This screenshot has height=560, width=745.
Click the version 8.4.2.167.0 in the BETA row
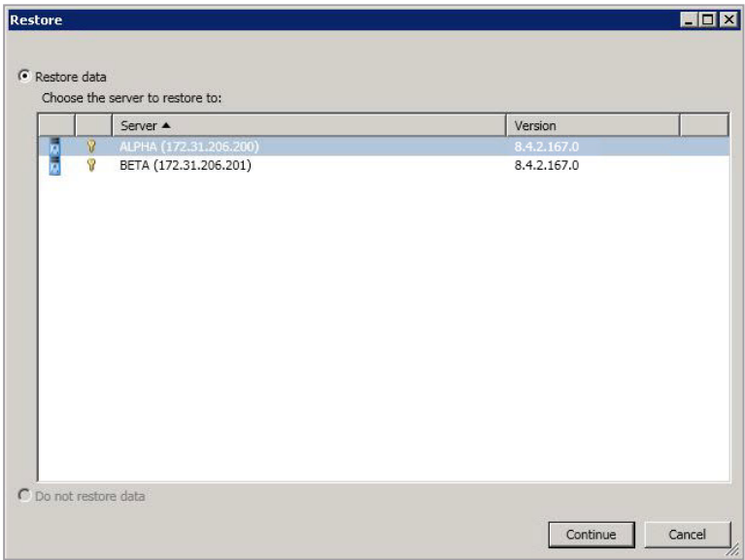(x=546, y=166)
